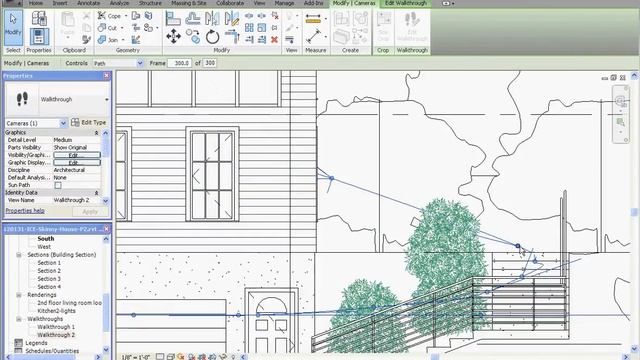Toggle Shadows on view control bar
This screenshot has height=360, width=640.
point(191,357)
